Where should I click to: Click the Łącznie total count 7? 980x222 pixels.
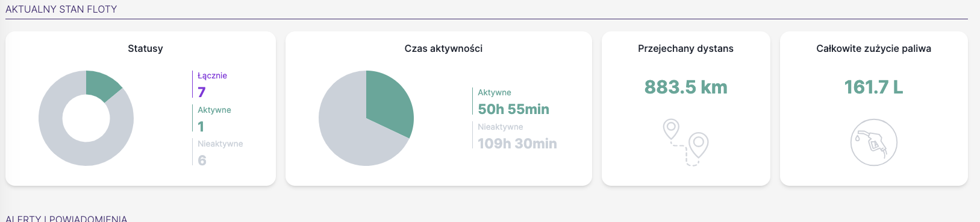pos(202,92)
